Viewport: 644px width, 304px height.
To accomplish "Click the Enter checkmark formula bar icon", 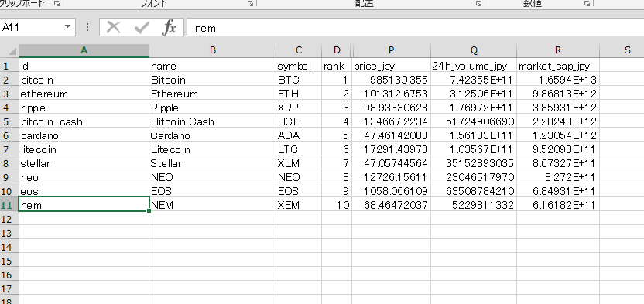I will coord(142,28).
